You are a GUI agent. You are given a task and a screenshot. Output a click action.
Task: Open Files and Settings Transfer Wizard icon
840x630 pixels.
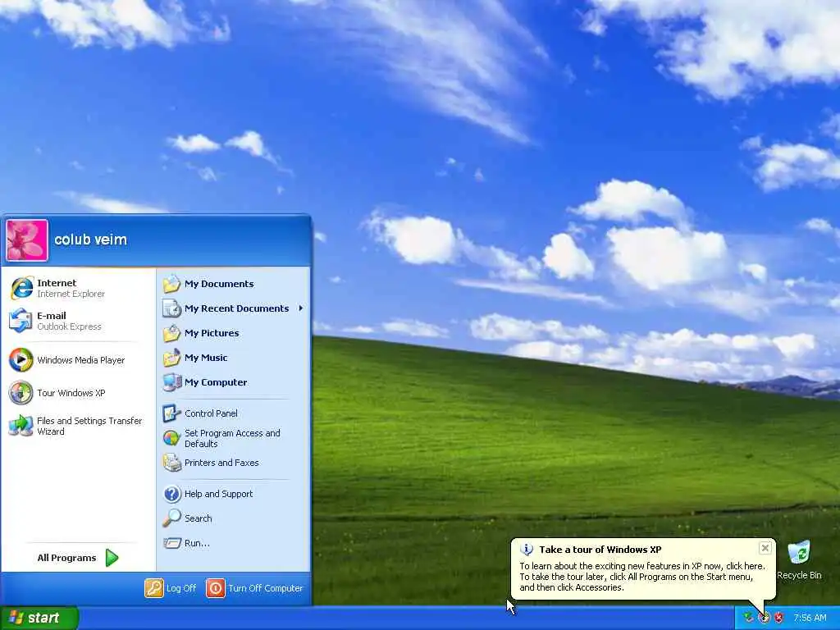(x=21, y=426)
